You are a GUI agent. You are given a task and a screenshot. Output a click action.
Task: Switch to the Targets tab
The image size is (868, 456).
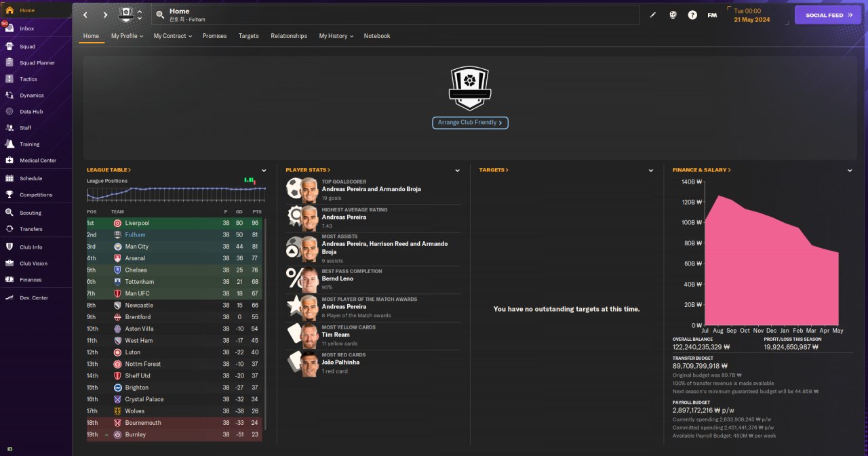(x=248, y=36)
